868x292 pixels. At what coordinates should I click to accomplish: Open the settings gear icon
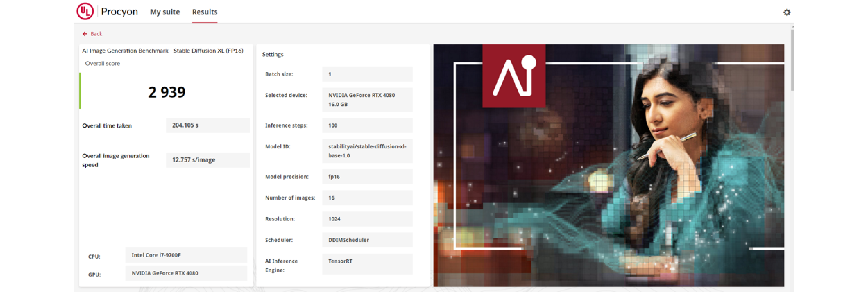[x=786, y=12]
